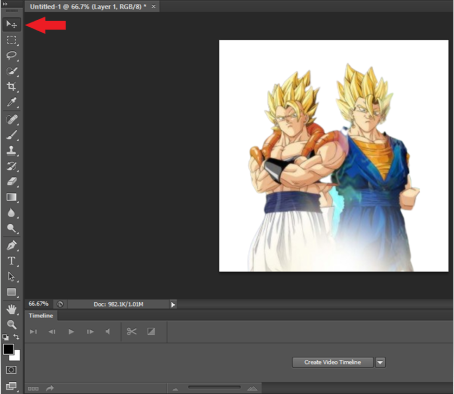Adjust the timeline zoom slider
Screen dimensions: 454x394
[214, 387]
